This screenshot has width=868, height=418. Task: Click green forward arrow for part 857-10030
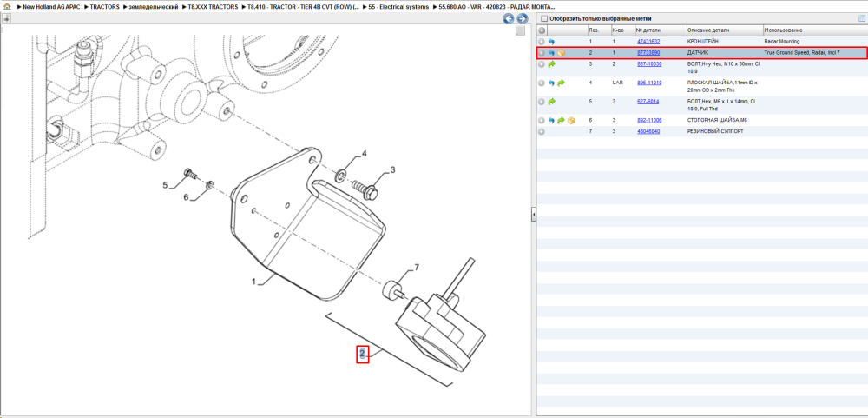tap(551, 65)
